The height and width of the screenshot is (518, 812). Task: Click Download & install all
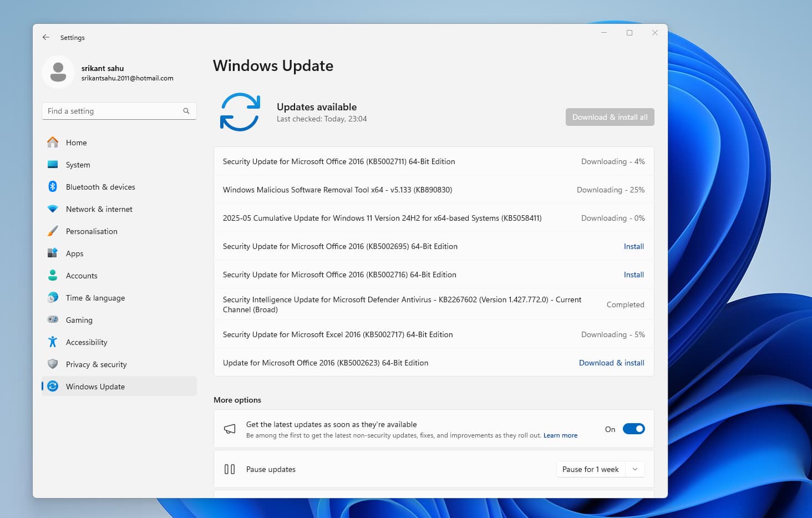click(610, 117)
